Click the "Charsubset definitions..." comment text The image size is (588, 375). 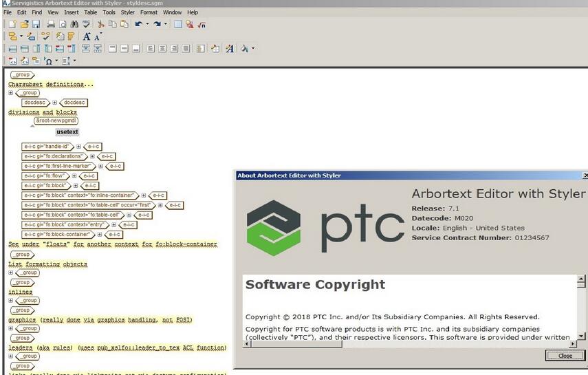pyautogui.click(x=51, y=85)
